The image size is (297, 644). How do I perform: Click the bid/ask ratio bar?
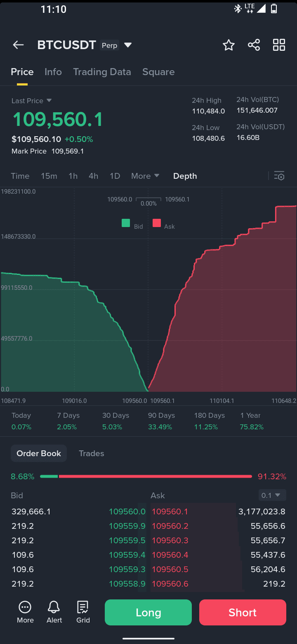click(x=146, y=476)
